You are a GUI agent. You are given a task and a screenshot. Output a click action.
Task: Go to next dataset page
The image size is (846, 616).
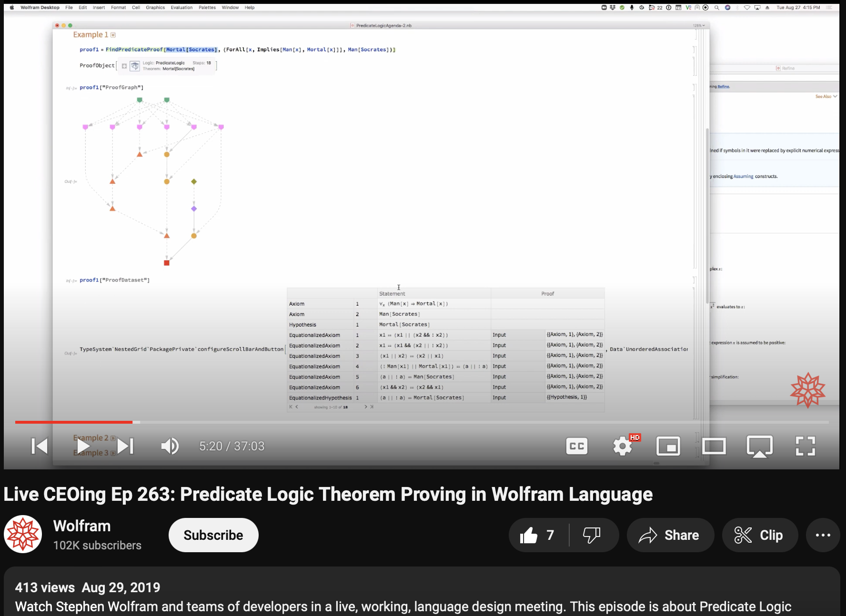pyautogui.click(x=366, y=407)
